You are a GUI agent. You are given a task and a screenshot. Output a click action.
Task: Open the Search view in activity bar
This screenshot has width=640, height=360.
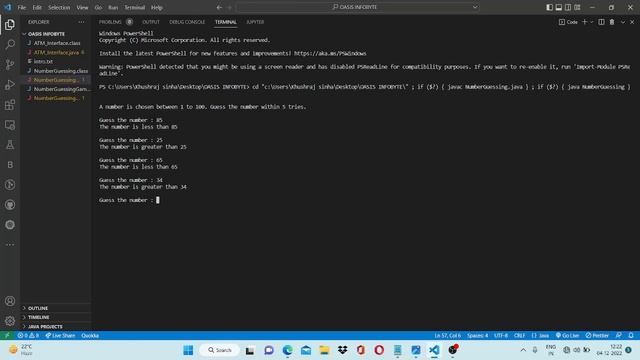pos(10,44)
